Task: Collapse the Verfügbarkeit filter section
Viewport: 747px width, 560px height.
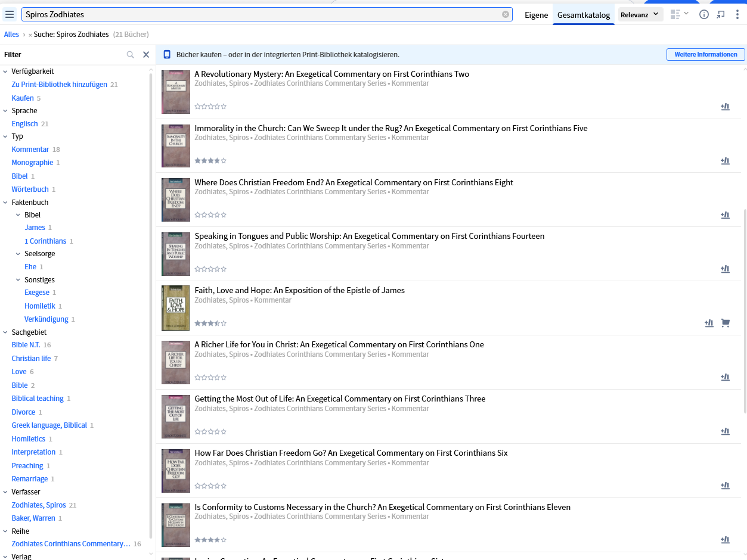Action: [x=5, y=71]
